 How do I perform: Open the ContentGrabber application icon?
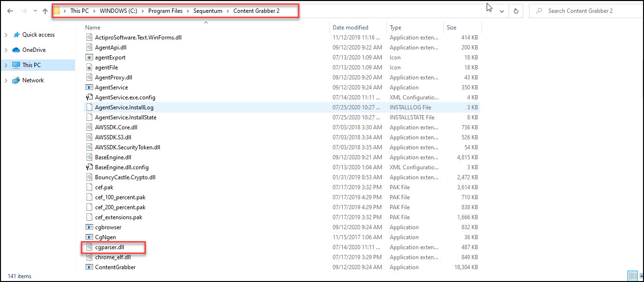coord(89,267)
